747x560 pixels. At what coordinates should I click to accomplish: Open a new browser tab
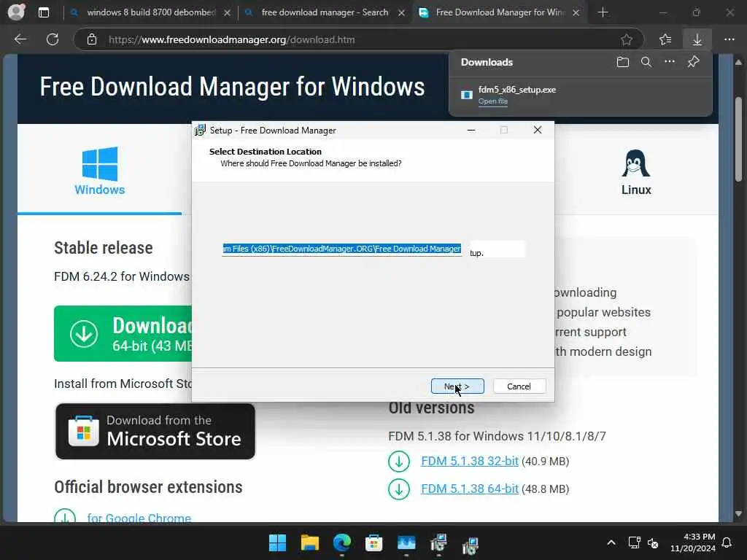click(603, 12)
